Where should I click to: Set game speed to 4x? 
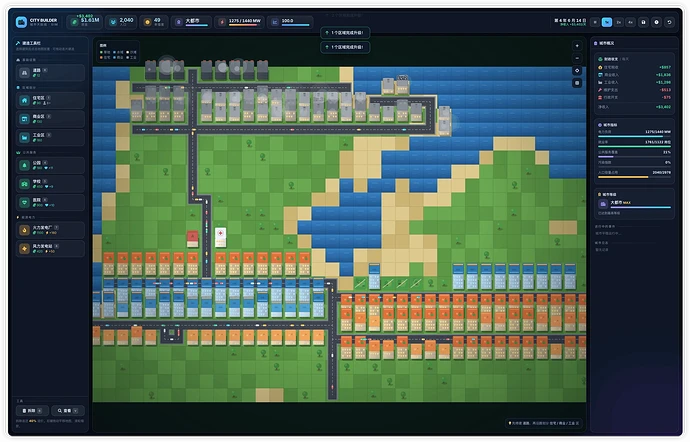[x=631, y=22]
